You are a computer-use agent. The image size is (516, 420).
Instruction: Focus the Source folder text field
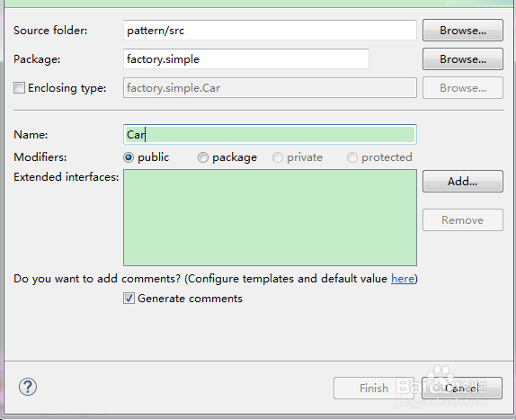[x=270, y=31]
